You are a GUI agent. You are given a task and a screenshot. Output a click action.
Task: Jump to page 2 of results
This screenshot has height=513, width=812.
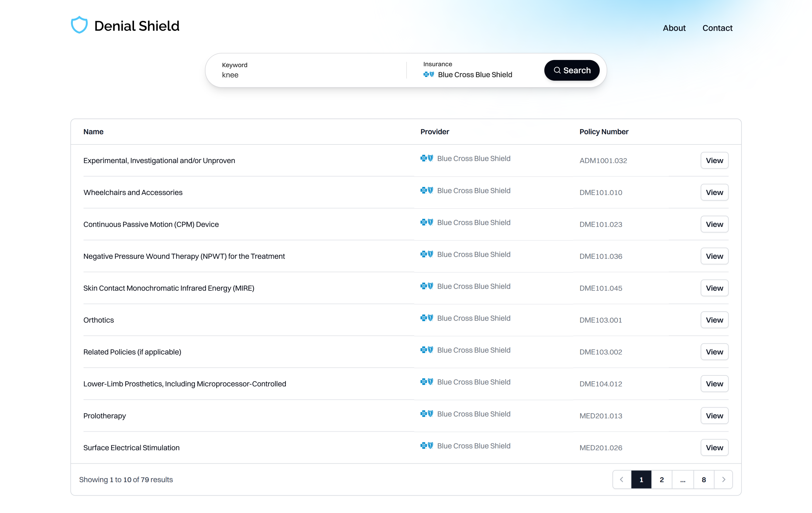[x=662, y=479]
